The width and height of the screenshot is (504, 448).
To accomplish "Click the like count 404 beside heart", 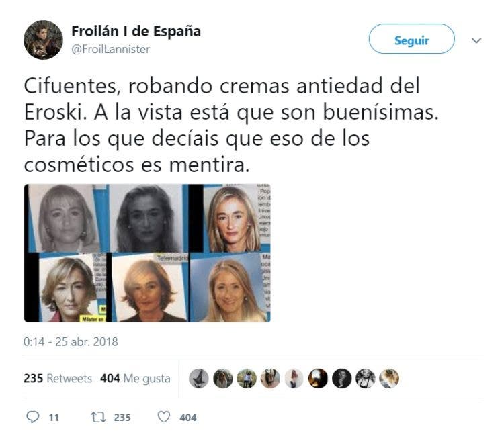I will pyautogui.click(x=188, y=418).
